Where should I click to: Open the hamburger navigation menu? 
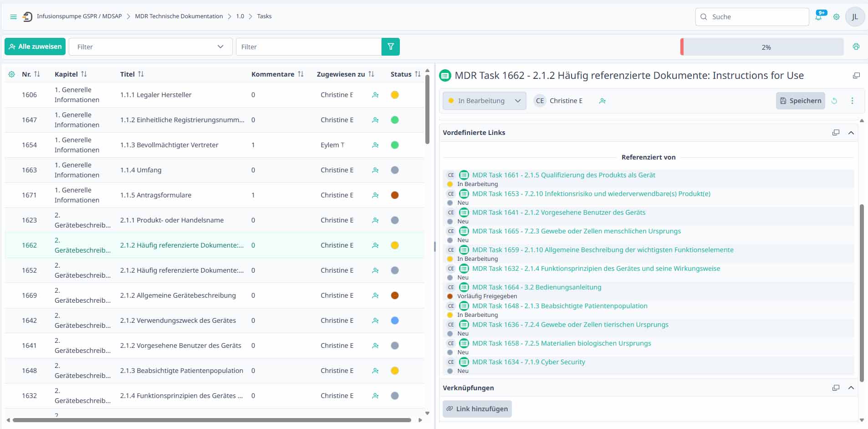click(x=13, y=17)
